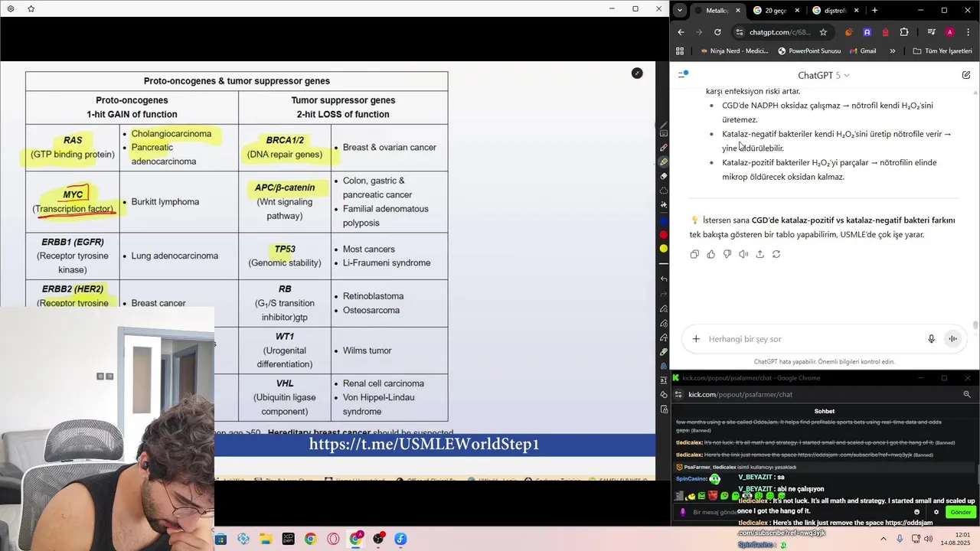Go back in the ChatGPT browser window
This screenshot has height=551, width=980.
click(x=681, y=32)
